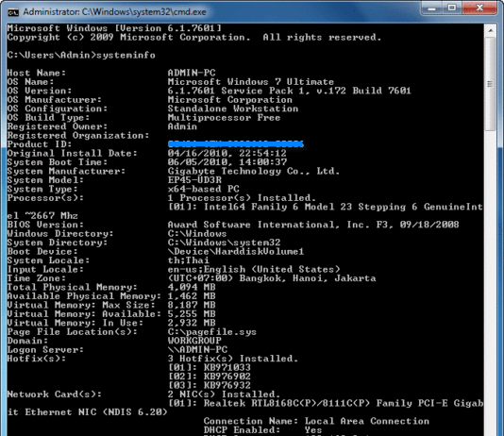Click the Realtek RTL8168C network card line
Viewport: 504px width, 436px height.
(x=326, y=403)
